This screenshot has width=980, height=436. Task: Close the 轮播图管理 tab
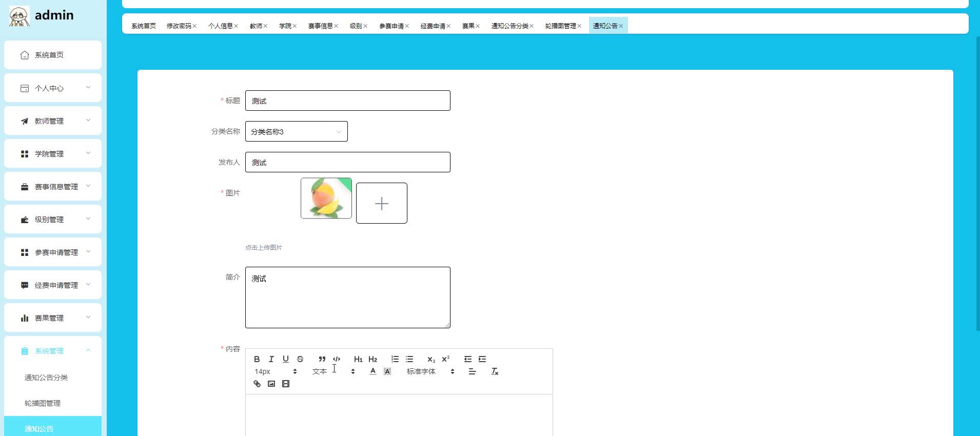579,26
